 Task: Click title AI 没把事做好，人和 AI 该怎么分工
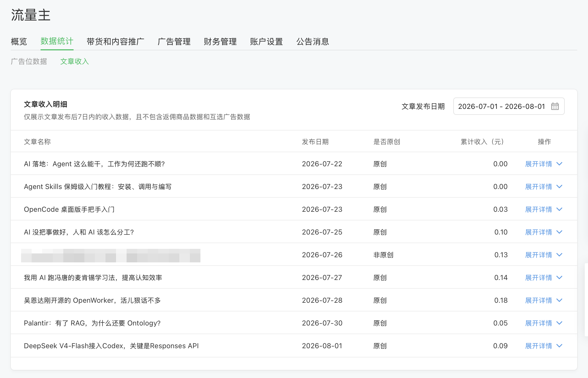[x=79, y=232]
